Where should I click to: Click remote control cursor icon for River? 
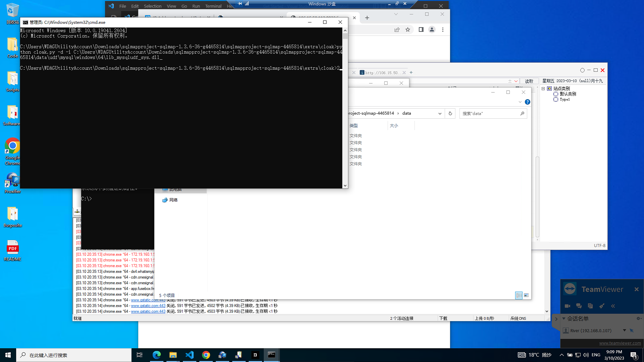632,330
